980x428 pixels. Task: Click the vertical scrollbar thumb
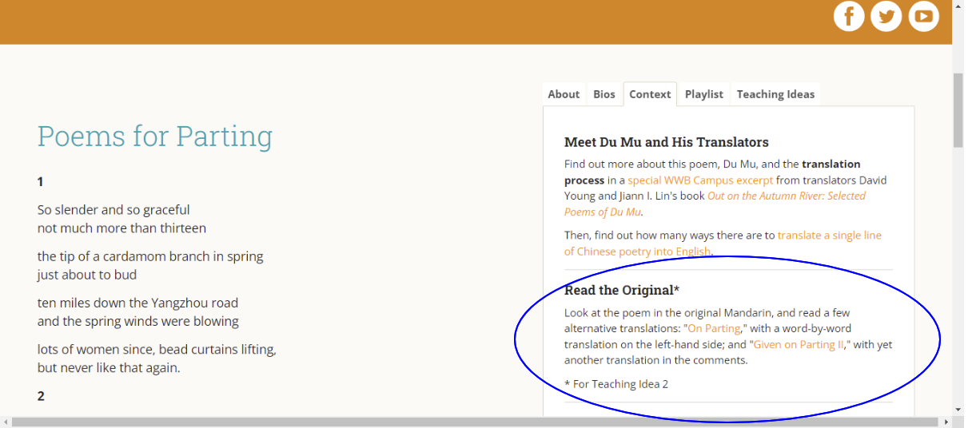pyautogui.click(x=958, y=110)
